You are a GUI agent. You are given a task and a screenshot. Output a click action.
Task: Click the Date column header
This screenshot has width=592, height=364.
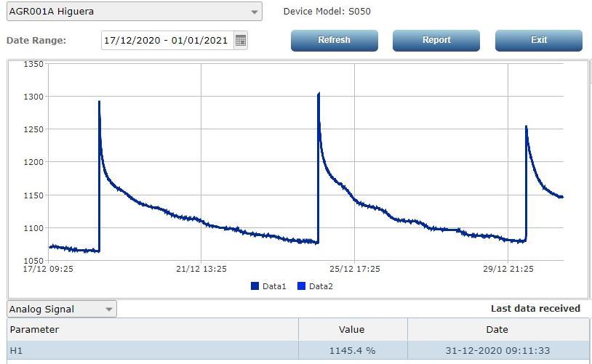(497, 330)
